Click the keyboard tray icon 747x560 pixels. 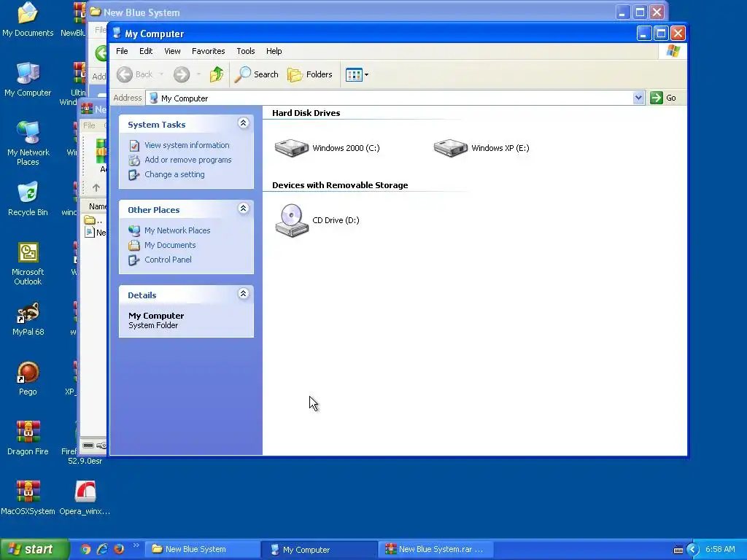(x=678, y=550)
